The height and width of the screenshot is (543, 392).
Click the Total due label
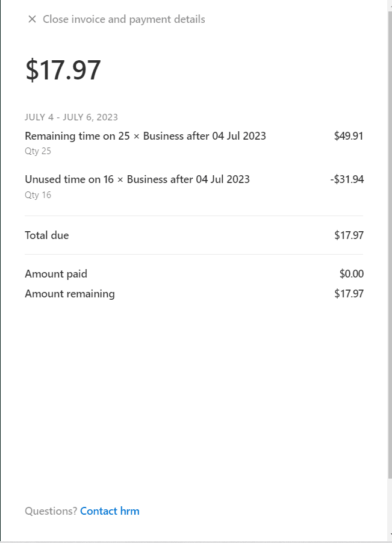click(x=47, y=235)
